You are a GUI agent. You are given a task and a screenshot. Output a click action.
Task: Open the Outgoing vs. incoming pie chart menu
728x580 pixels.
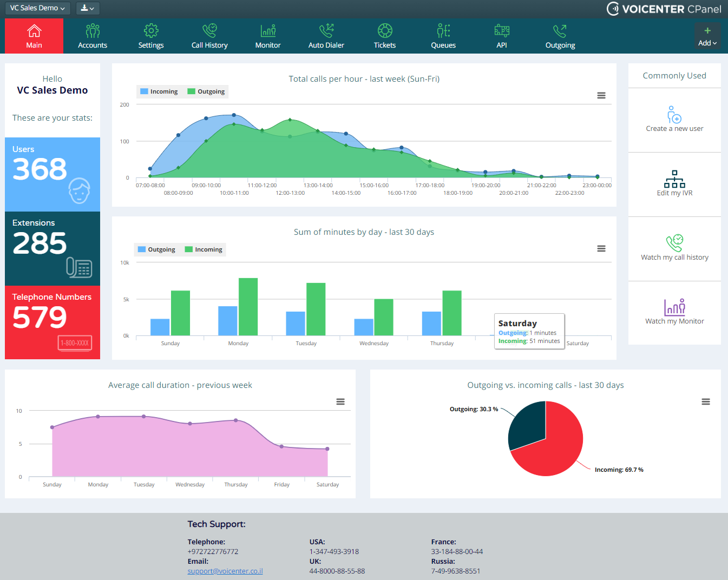(706, 402)
